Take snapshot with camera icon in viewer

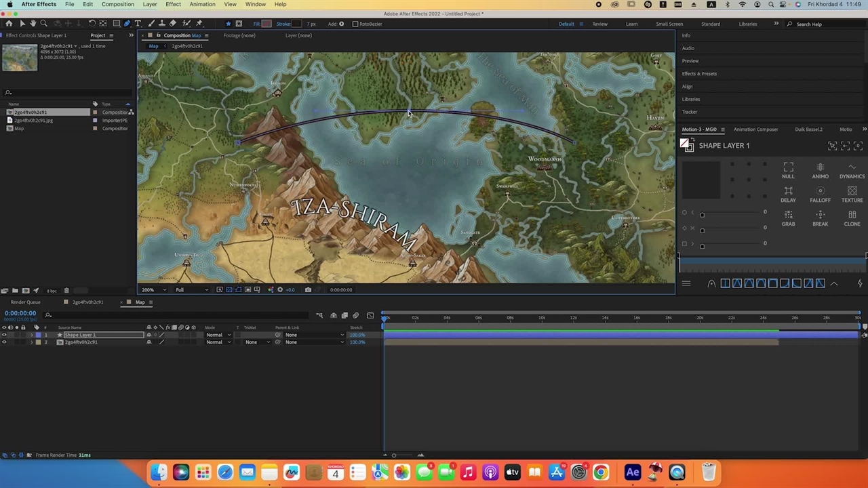click(x=308, y=290)
